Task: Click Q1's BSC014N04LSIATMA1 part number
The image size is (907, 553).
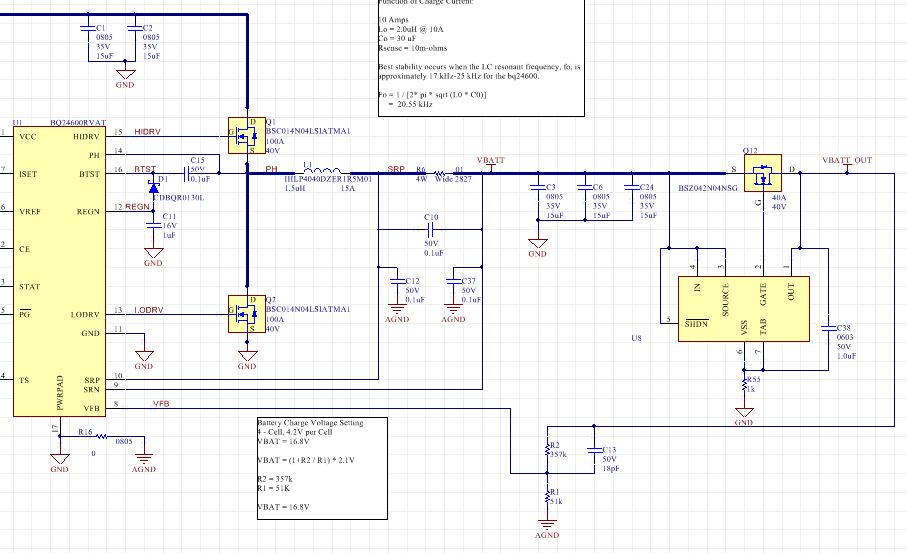Action: [308, 131]
